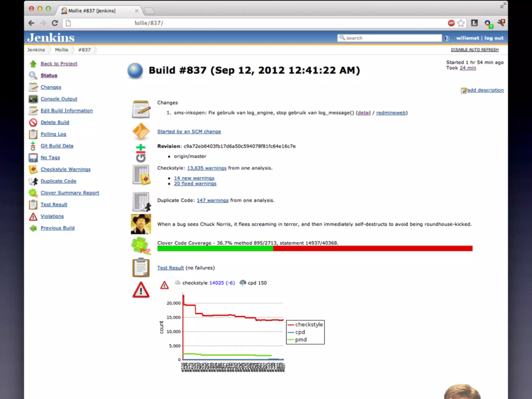
Task: Click the add description link
Action: pyautogui.click(x=485, y=90)
